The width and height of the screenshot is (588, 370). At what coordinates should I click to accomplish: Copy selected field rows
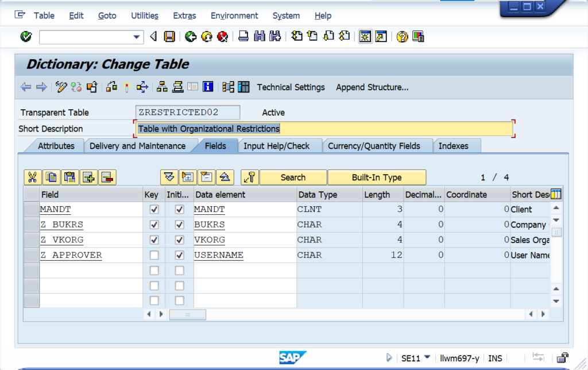coord(51,177)
